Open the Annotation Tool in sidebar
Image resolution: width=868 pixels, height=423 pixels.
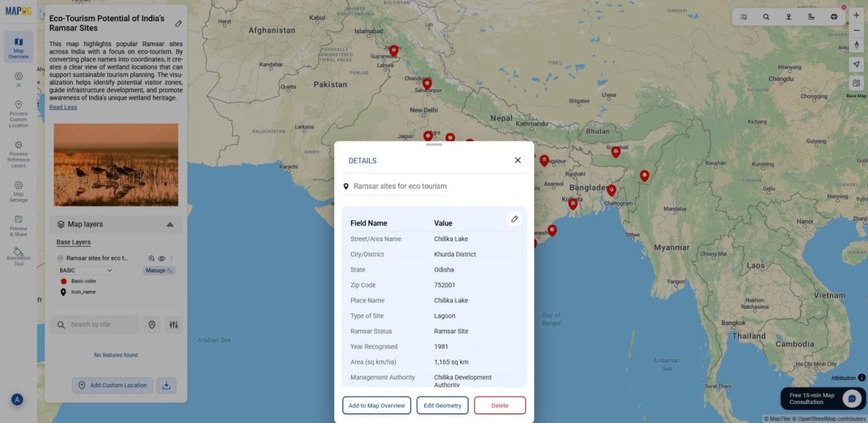[x=18, y=256]
